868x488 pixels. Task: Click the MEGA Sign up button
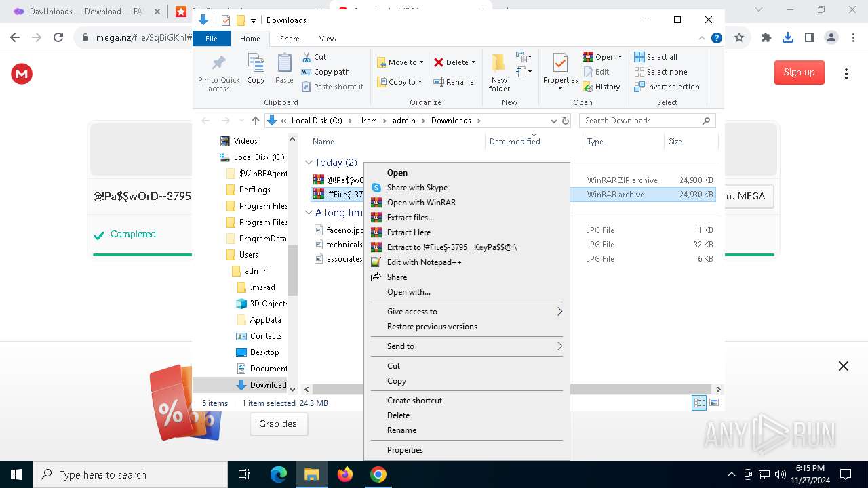pyautogui.click(x=799, y=73)
